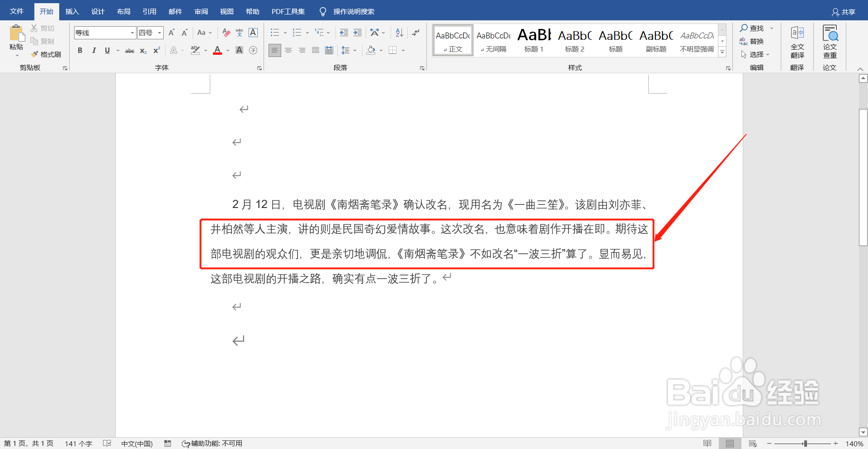
Task: Click the Copy icon
Action: pos(34,41)
